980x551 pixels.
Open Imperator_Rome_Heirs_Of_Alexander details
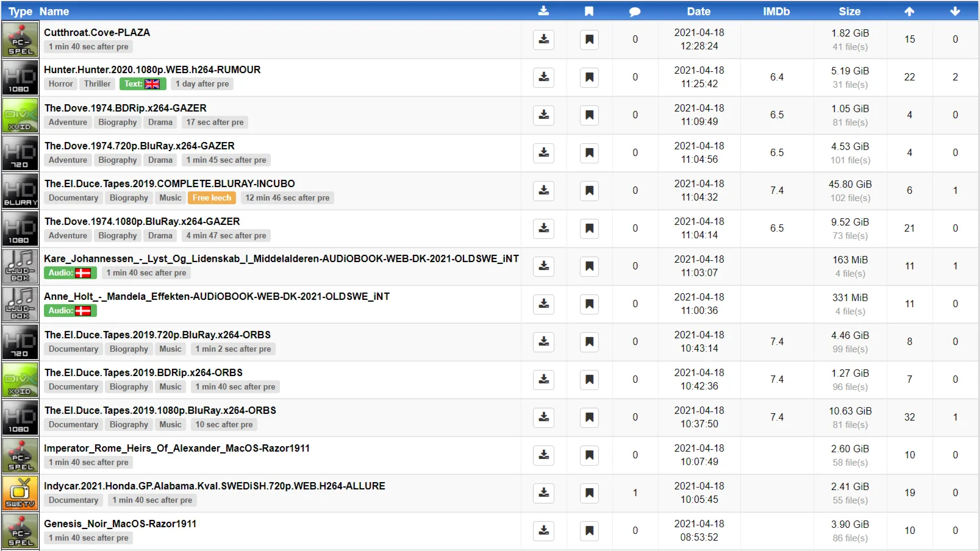177,448
